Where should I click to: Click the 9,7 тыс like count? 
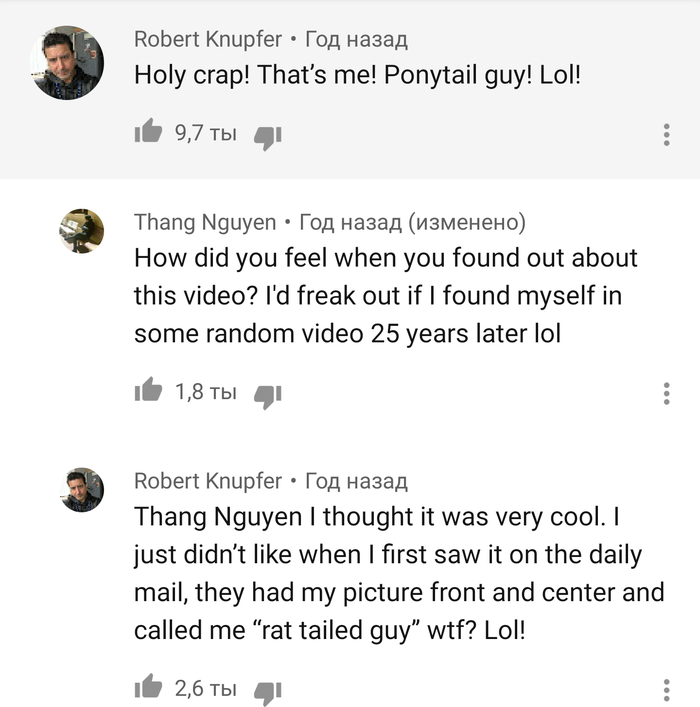[205, 133]
